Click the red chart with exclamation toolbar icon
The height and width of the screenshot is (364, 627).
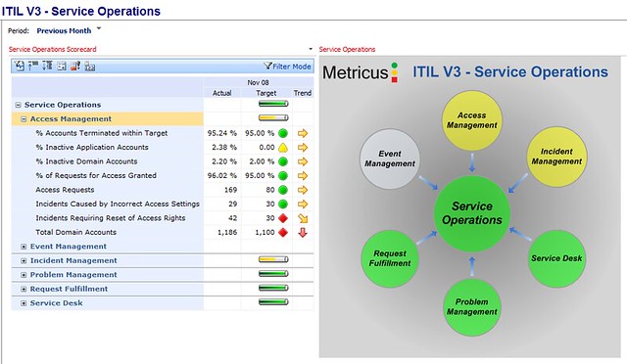(x=75, y=66)
